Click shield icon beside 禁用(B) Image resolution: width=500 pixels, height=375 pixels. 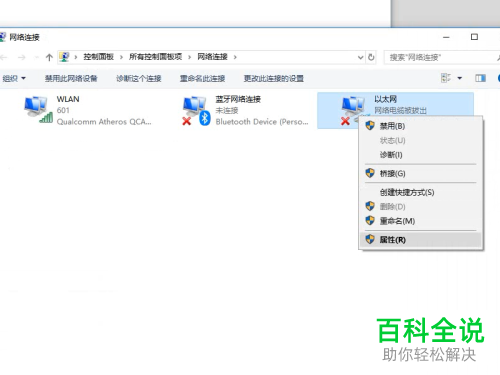[x=370, y=126]
